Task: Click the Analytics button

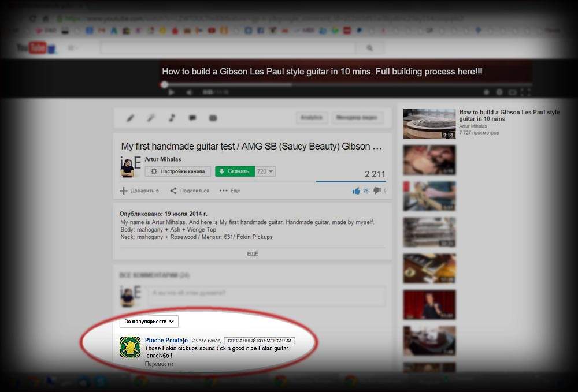Action: tap(312, 118)
